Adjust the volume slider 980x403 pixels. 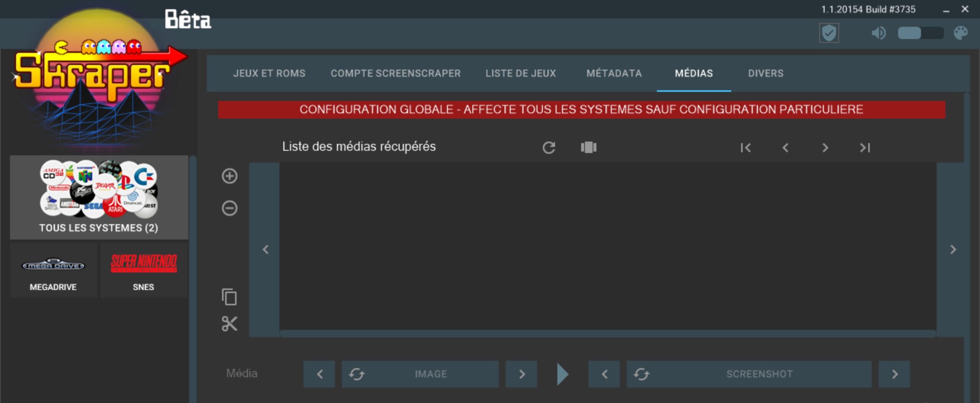pos(921,33)
